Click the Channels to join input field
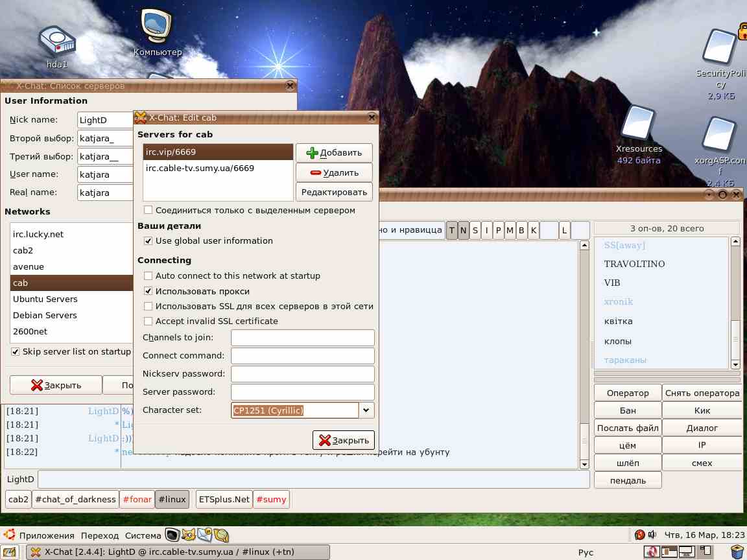Image resolution: width=747 pixels, height=560 pixels. click(302, 338)
